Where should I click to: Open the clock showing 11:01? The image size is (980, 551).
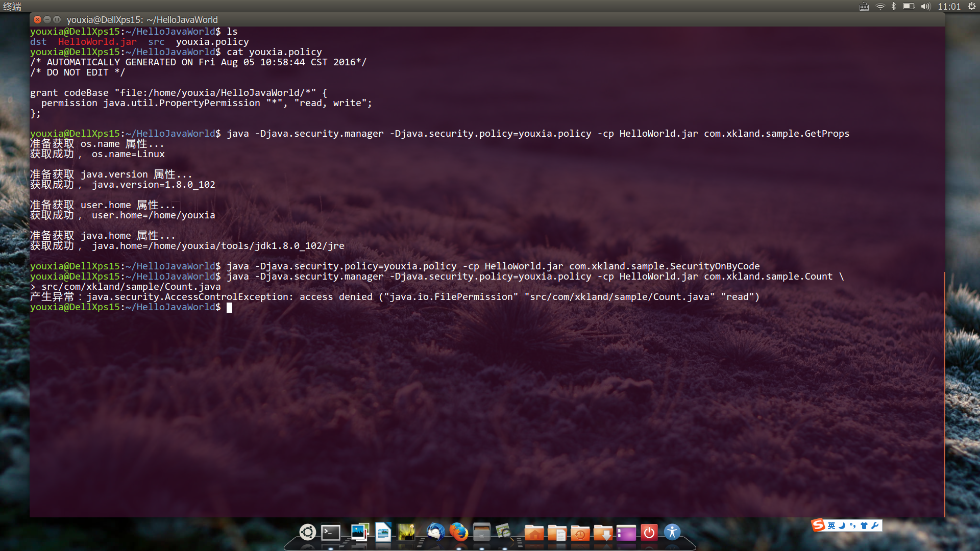point(949,7)
